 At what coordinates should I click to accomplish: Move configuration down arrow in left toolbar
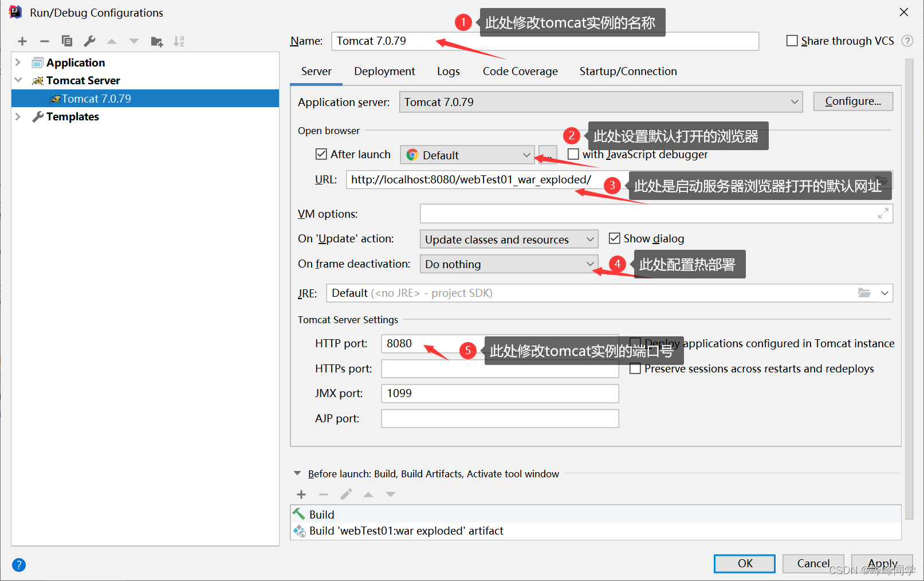tap(134, 41)
